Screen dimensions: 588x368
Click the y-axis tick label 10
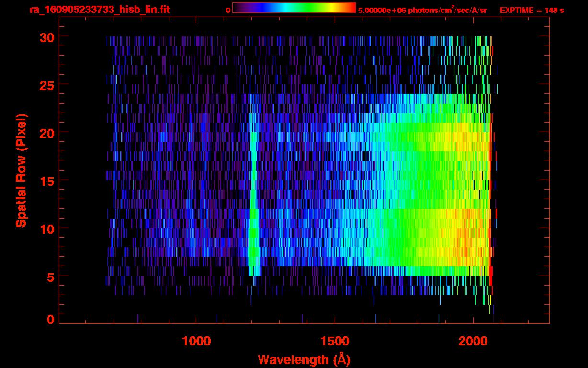[x=46, y=229]
